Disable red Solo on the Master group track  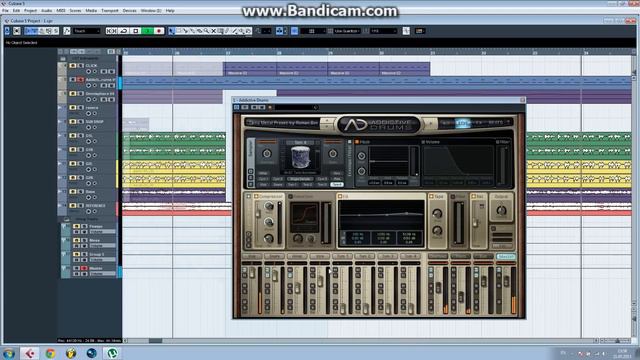[84, 268]
